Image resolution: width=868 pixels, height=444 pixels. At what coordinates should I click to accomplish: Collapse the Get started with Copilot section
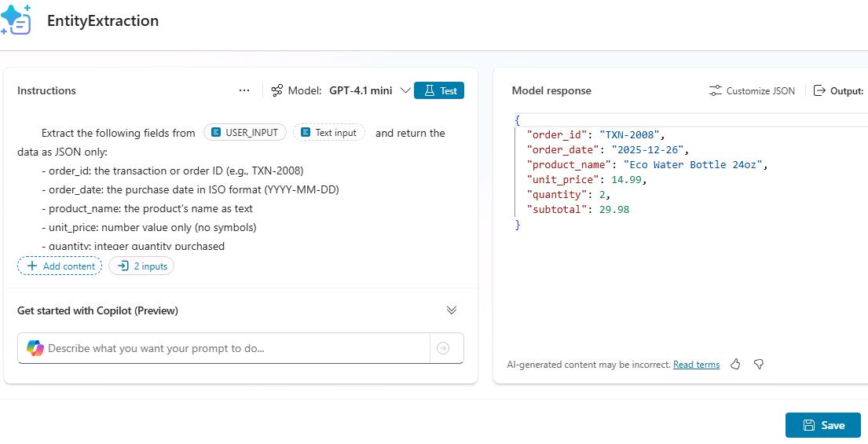[451, 310]
